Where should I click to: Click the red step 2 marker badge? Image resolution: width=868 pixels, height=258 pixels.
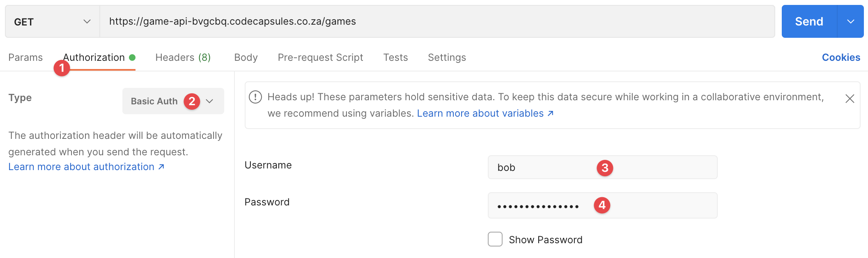pyautogui.click(x=192, y=101)
